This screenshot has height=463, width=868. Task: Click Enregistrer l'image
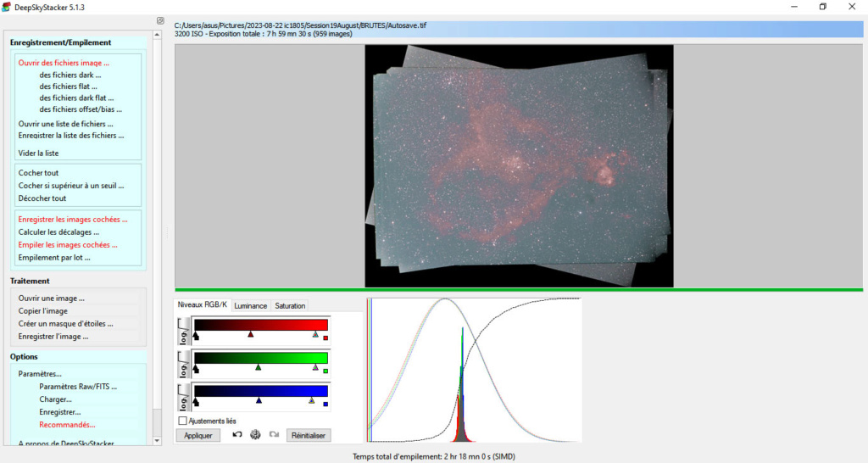[53, 336]
